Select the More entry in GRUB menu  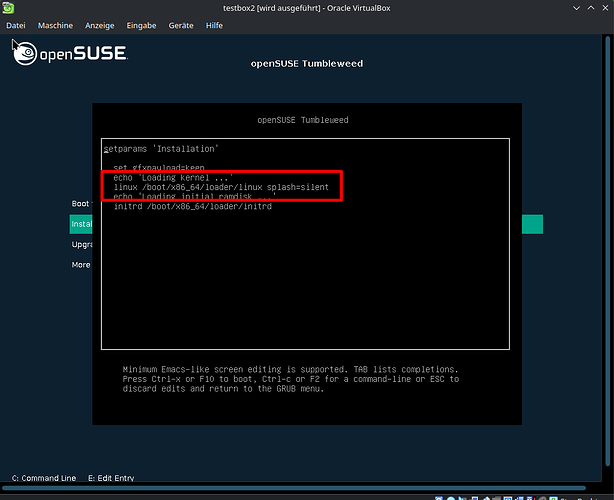[x=80, y=265]
